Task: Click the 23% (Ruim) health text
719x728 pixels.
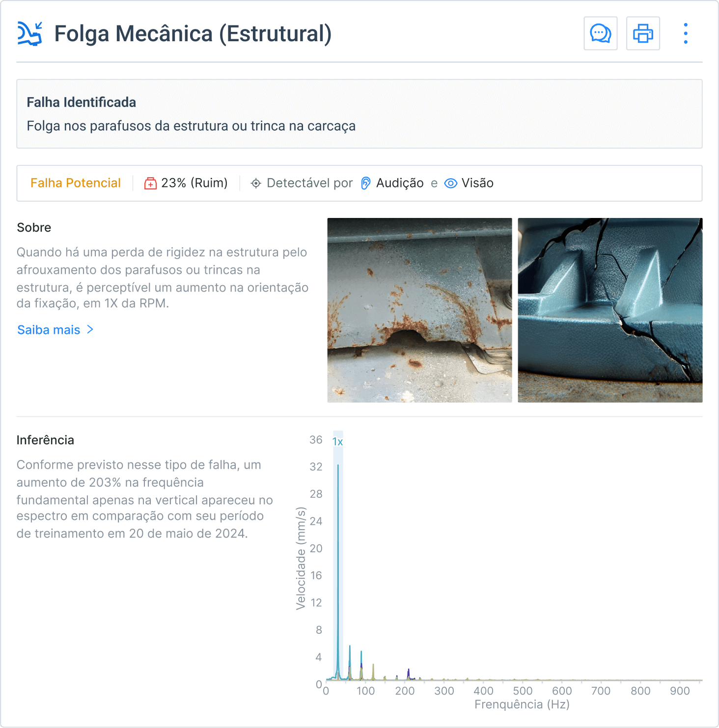Action: point(194,183)
